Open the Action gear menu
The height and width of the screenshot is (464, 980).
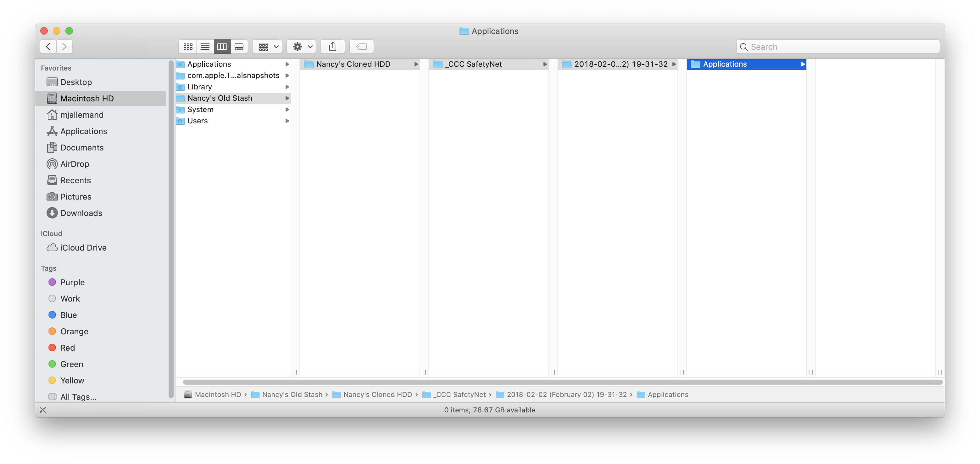pos(301,47)
